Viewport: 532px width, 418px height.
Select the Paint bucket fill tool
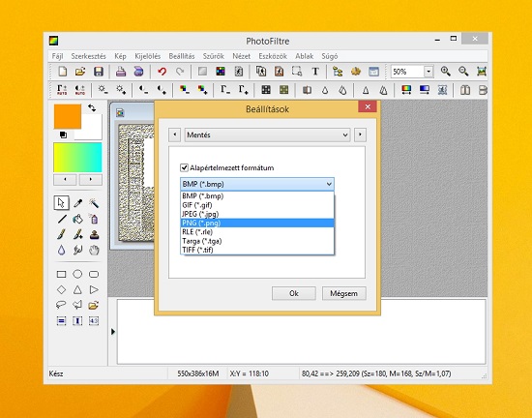[77, 219]
